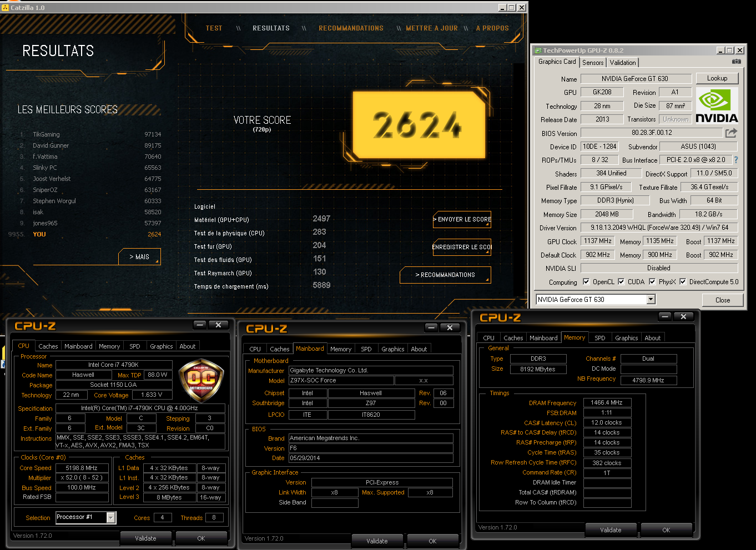
Task: Click the Memory Type DDR3 (Hynix) field
Action: (615, 200)
